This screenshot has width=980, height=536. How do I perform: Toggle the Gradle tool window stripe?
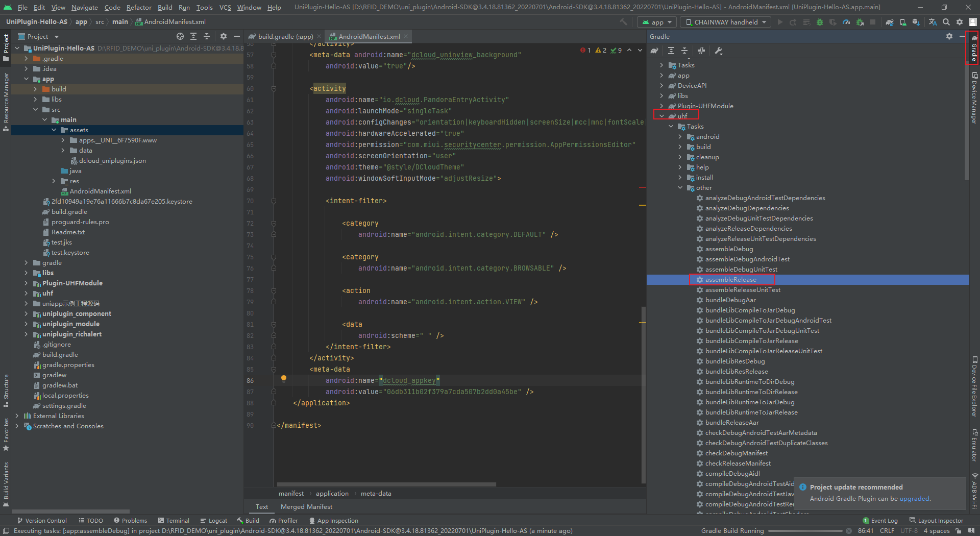(974, 47)
